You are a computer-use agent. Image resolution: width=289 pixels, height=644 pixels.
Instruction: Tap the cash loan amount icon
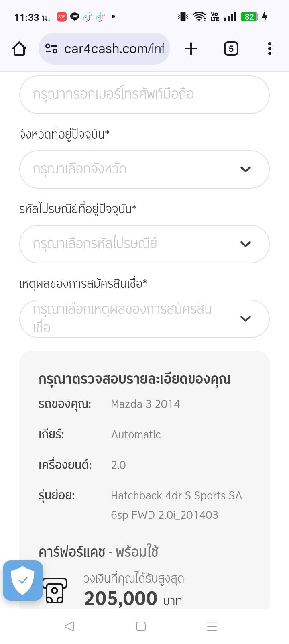coord(55,591)
